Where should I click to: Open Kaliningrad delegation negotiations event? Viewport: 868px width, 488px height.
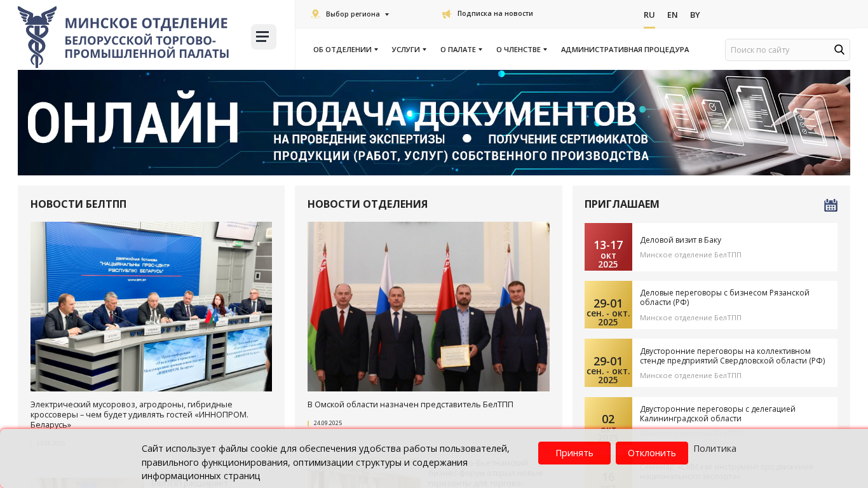coord(717,414)
